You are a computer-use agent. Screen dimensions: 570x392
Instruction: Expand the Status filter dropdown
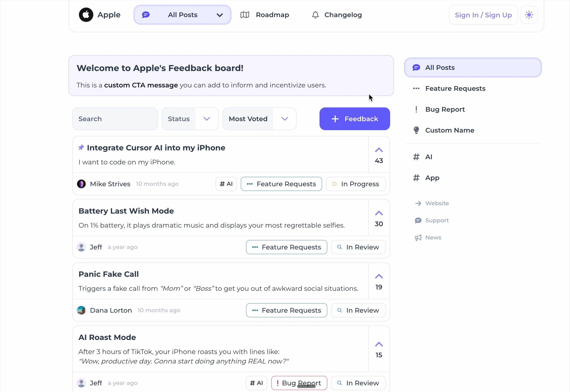(190, 119)
